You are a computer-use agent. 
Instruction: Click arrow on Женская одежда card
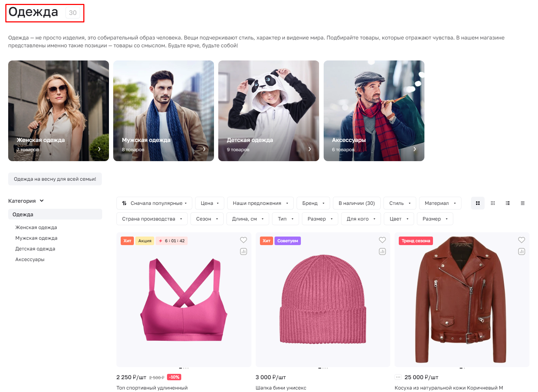coord(99,149)
